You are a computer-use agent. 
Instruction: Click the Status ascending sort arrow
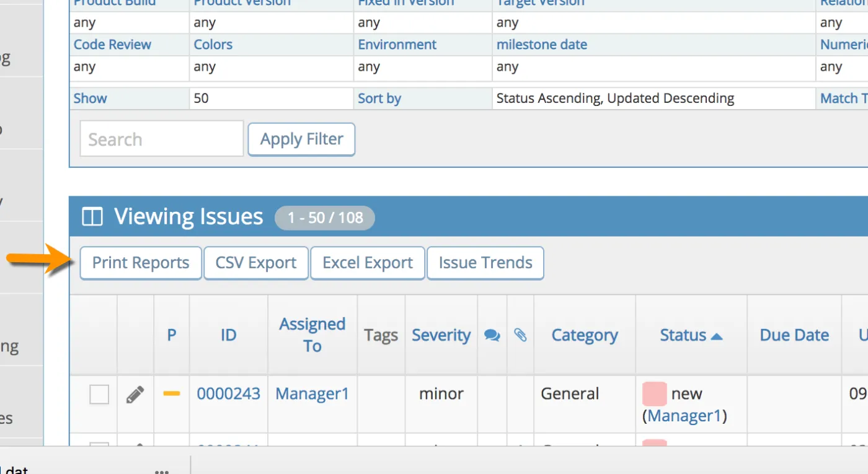[x=717, y=336]
